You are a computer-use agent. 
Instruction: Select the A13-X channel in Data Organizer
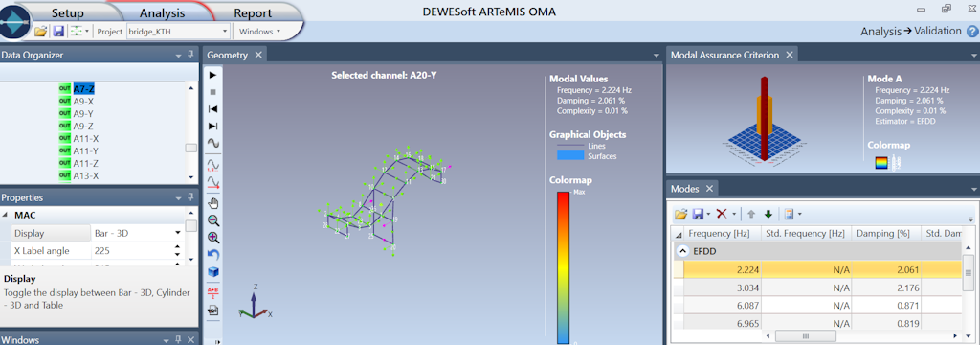[85, 176]
